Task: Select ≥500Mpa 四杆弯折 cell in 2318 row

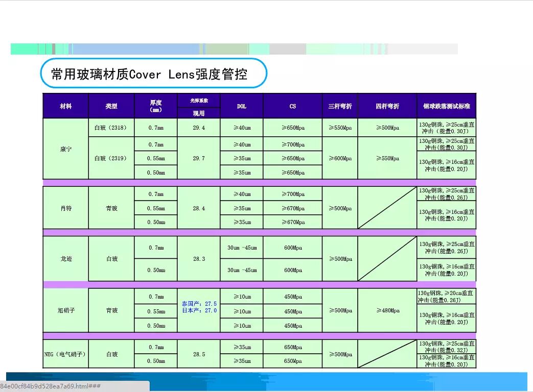Action: click(x=387, y=128)
